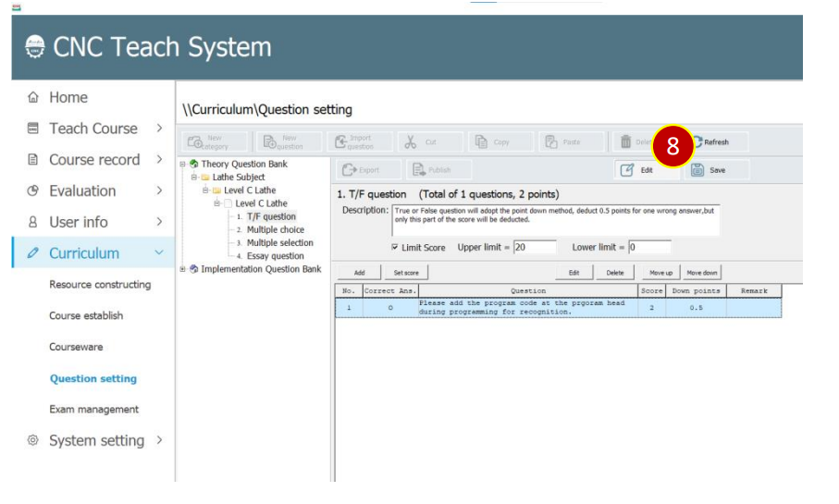Expand the Teach Course menu chevron
This screenshot has width=839, height=504.
(x=159, y=128)
